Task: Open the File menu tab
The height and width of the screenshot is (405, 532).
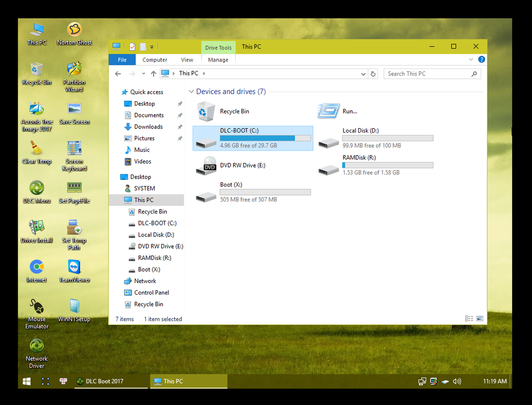Action: 122,60
